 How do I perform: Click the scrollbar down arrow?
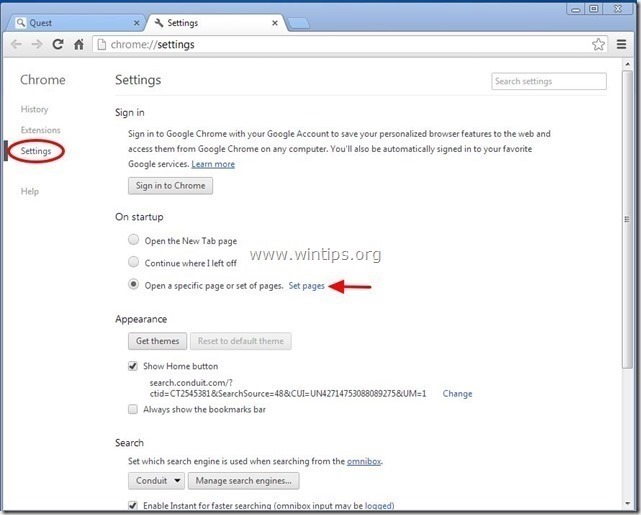[627, 504]
